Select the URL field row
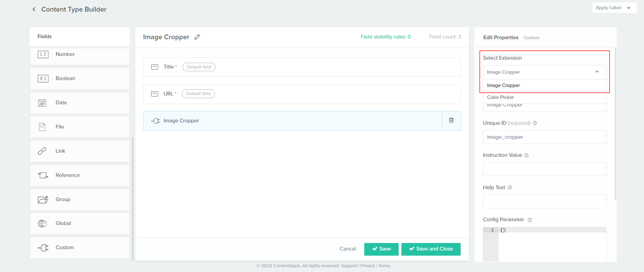This screenshot has width=644, height=272. [x=302, y=94]
